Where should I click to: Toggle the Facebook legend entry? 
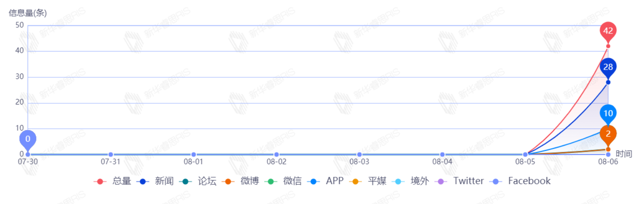point(520,181)
